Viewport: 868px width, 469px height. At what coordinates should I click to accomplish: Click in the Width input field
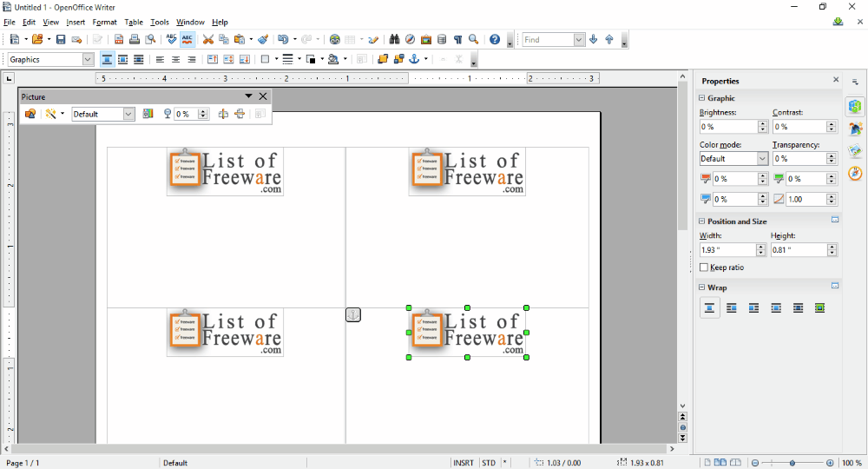tap(728, 250)
